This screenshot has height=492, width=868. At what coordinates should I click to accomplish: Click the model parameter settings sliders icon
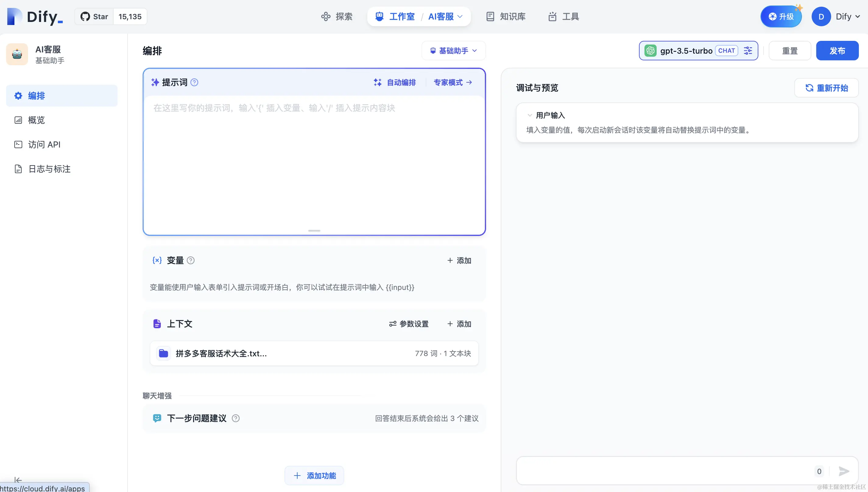pyautogui.click(x=748, y=51)
